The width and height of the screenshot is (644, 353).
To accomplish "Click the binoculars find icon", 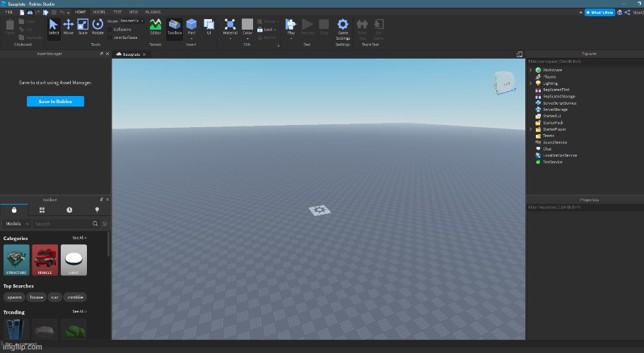I will pyautogui.click(x=30, y=12).
